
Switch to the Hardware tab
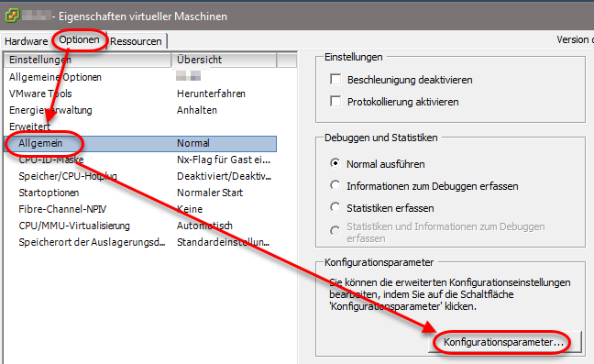point(27,41)
